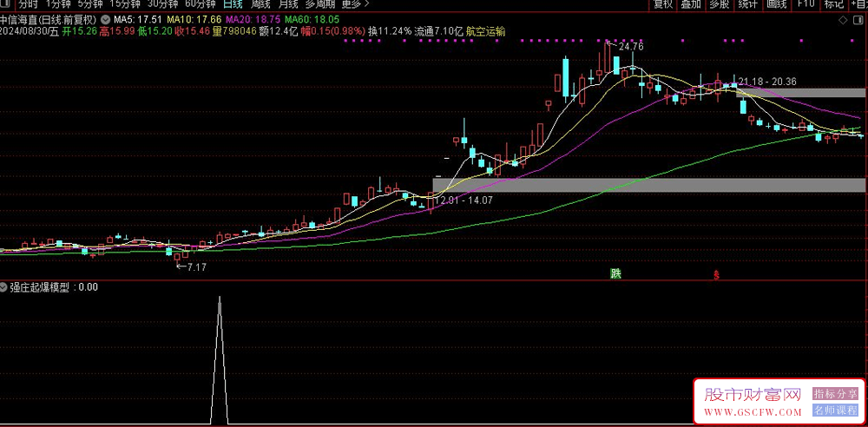Open the 统计 statistics tool
Viewport: 868px width, 427px height.
(748, 4)
